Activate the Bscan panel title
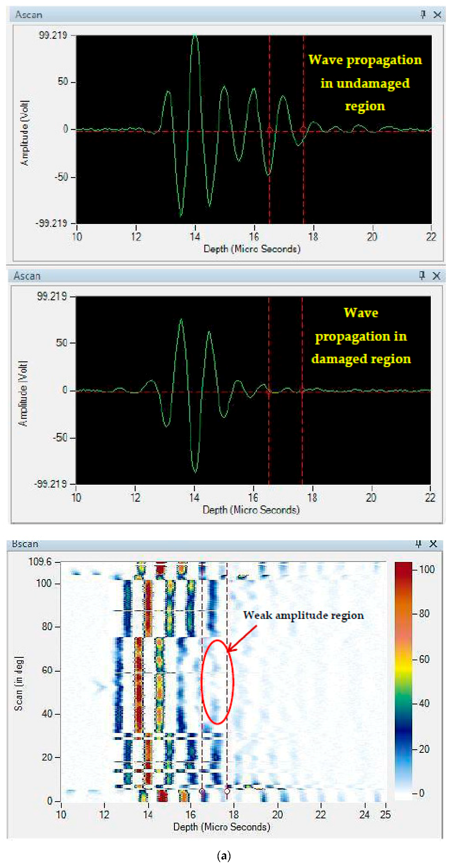451x868 pixels. click(x=25, y=544)
